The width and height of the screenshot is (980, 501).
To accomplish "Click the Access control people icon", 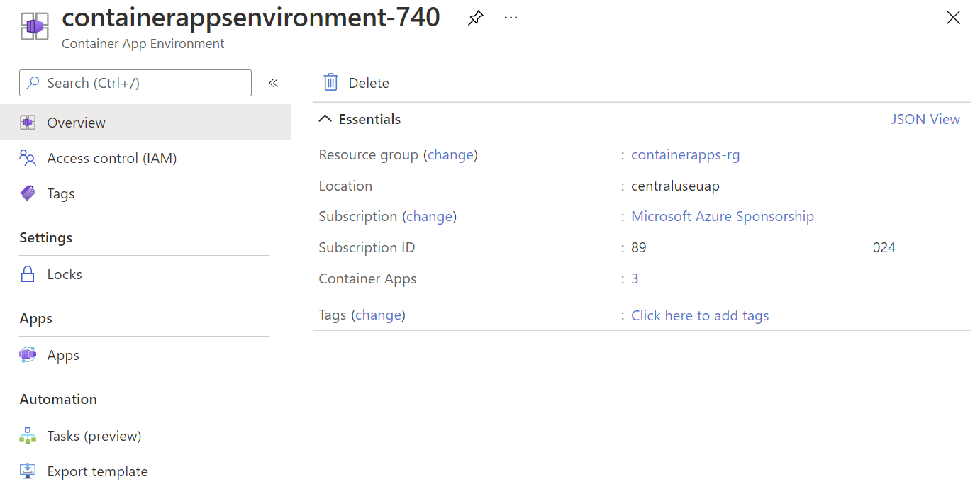I will [x=28, y=158].
